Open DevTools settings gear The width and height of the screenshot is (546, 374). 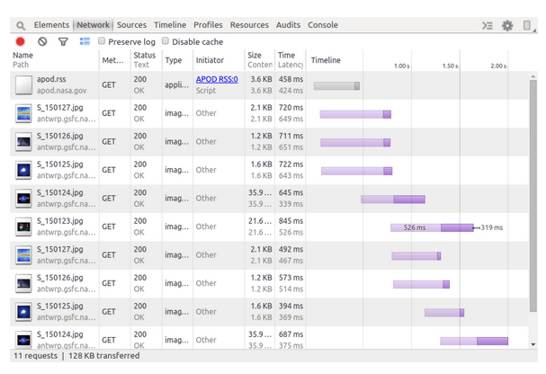[x=507, y=25]
